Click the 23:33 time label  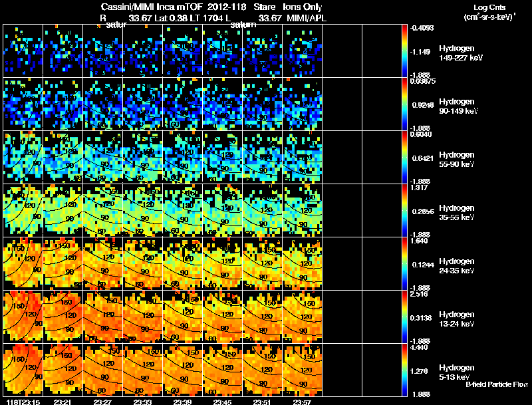(142, 402)
